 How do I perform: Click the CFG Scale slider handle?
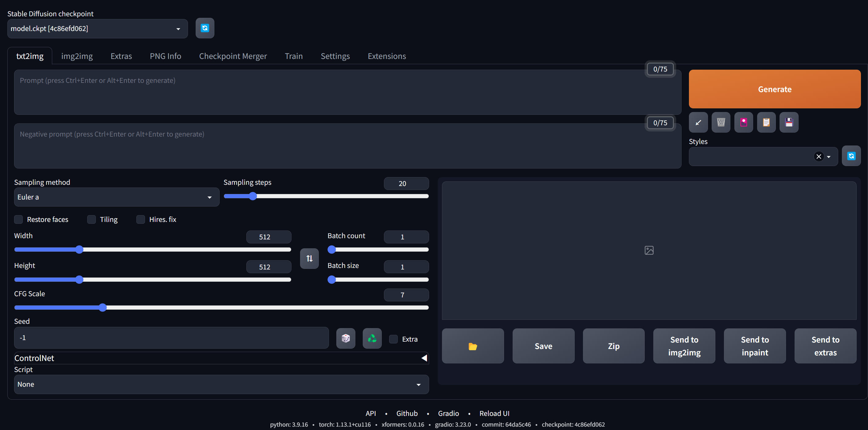(103, 308)
